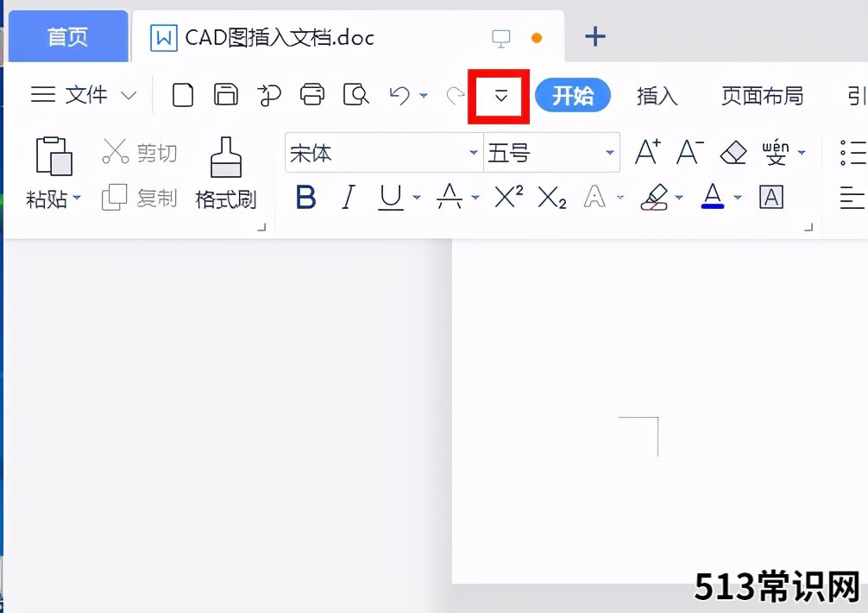The height and width of the screenshot is (613, 868).
Task: Apply blue font color A
Action: (713, 197)
